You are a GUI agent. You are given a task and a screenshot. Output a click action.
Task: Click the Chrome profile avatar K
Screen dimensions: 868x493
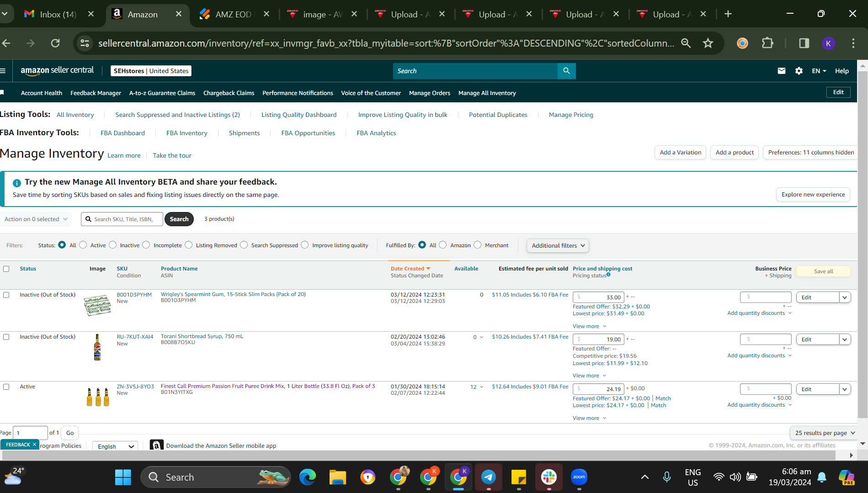coord(828,43)
